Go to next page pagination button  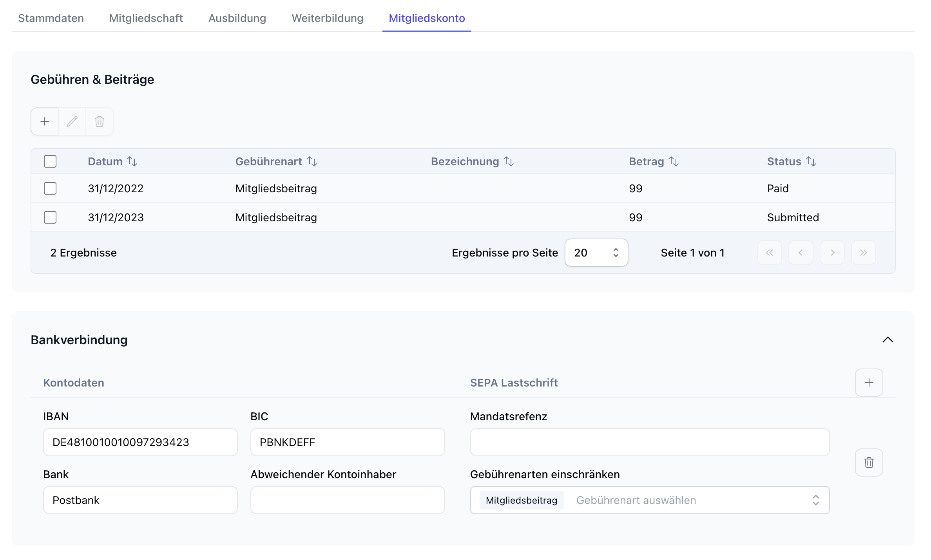pos(832,253)
